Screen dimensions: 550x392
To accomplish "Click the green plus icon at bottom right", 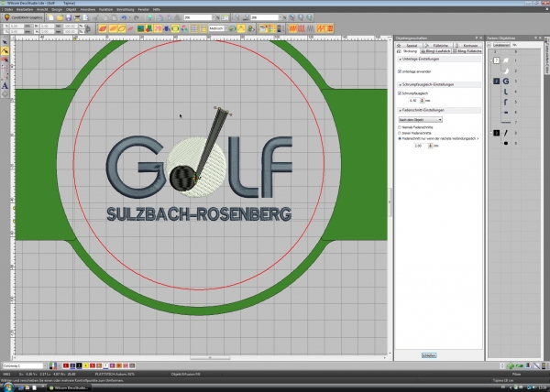I will [x=511, y=365].
